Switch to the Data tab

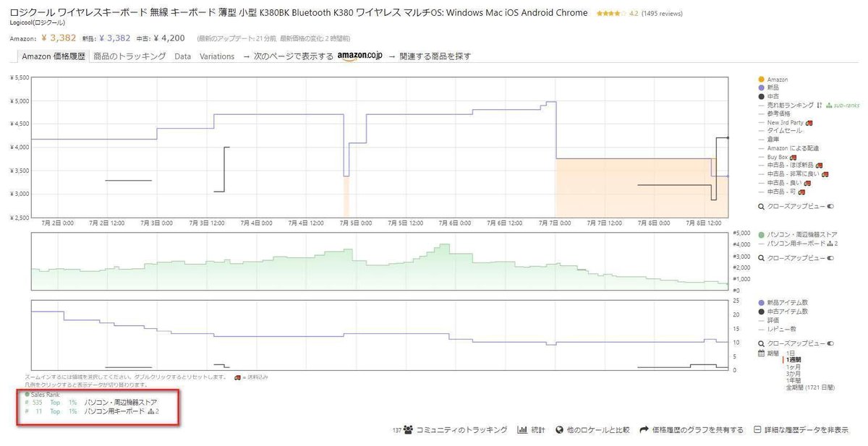click(x=183, y=56)
